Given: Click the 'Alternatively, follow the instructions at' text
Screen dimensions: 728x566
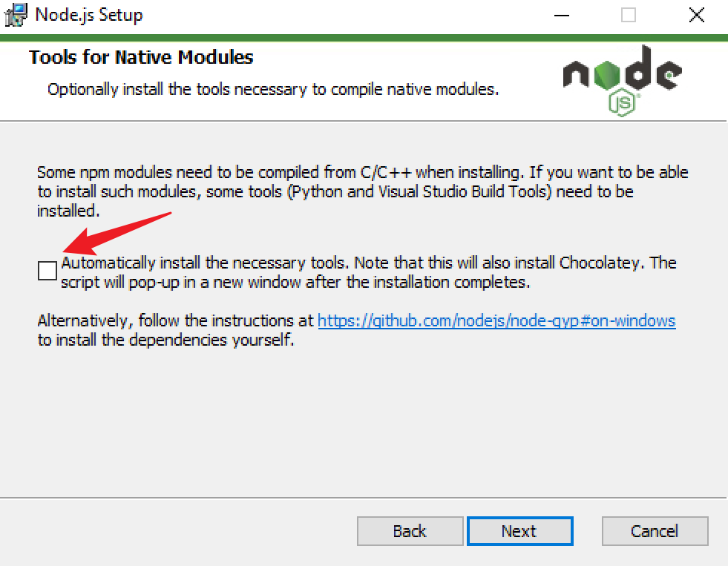Looking at the screenshot, I should (x=176, y=321).
